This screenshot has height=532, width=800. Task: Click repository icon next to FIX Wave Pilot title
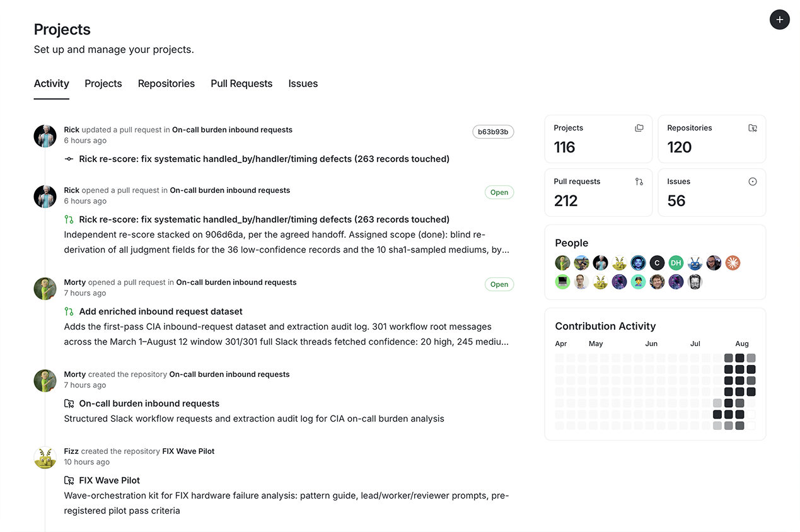pyautogui.click(x=69, y=480)
